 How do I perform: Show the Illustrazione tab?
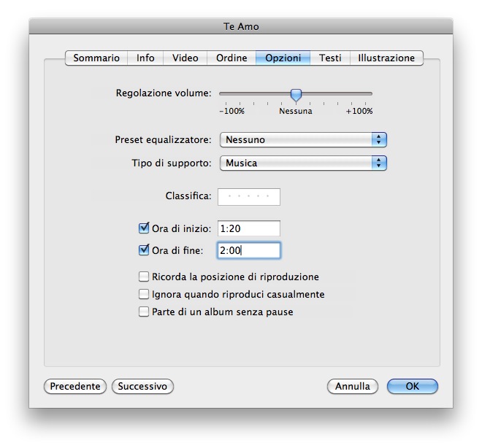coord(386,58)
